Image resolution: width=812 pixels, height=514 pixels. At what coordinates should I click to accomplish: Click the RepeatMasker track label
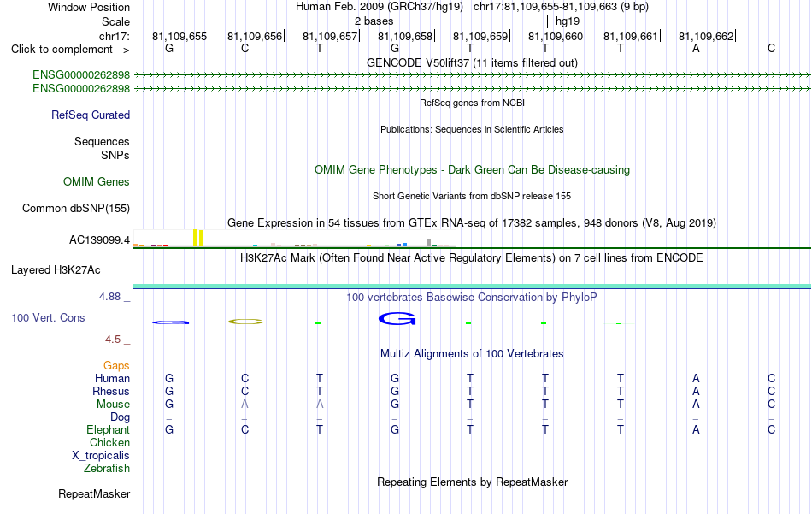(94, 494)
